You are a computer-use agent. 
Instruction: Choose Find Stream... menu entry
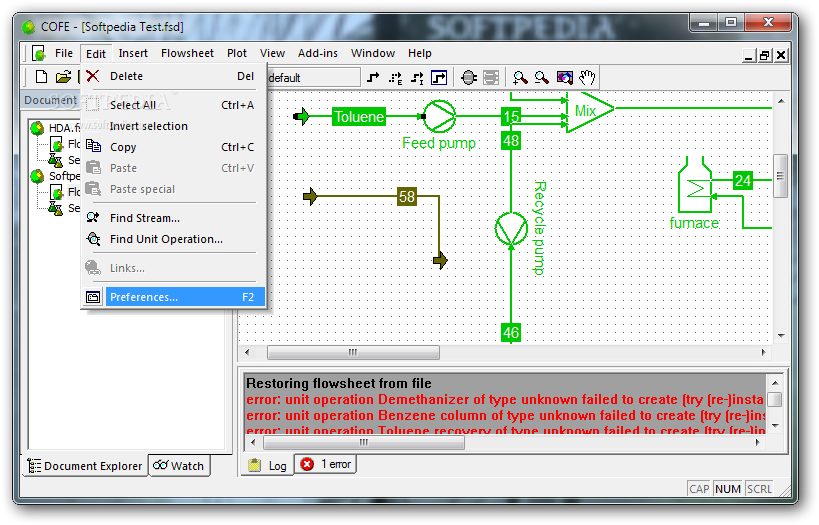[x=174, y=218]
